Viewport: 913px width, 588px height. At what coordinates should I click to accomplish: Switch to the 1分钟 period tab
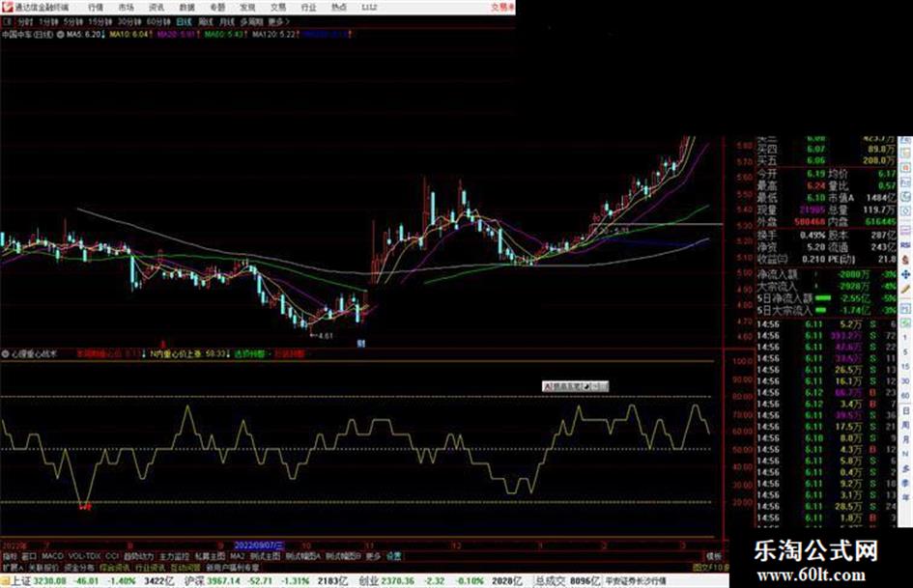48,21
